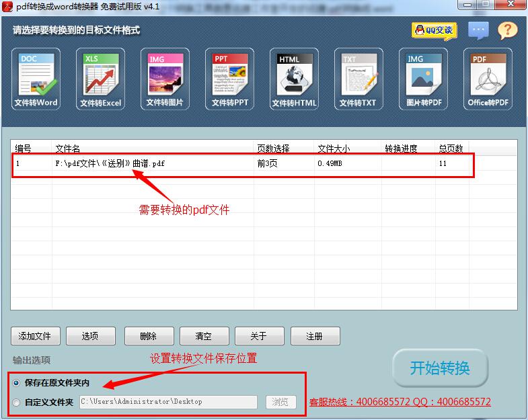
Task: Close the converter window
Action: (x=511, y=5)
